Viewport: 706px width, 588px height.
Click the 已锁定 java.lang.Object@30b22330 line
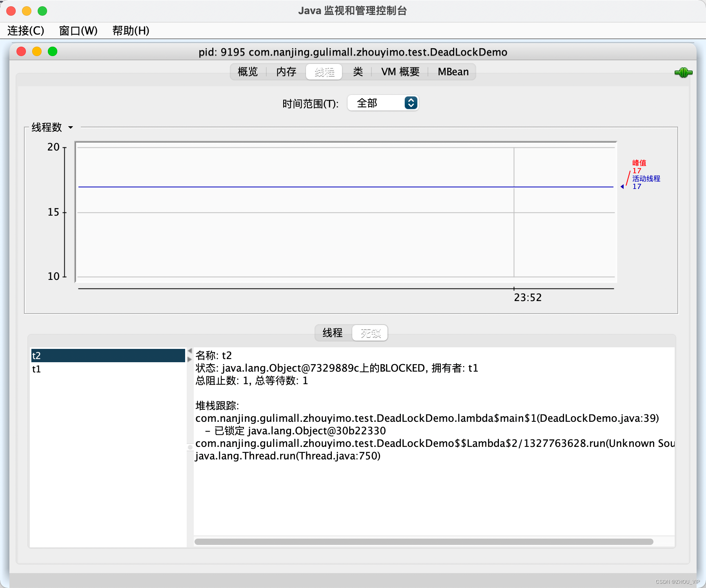tap(296, 431)
